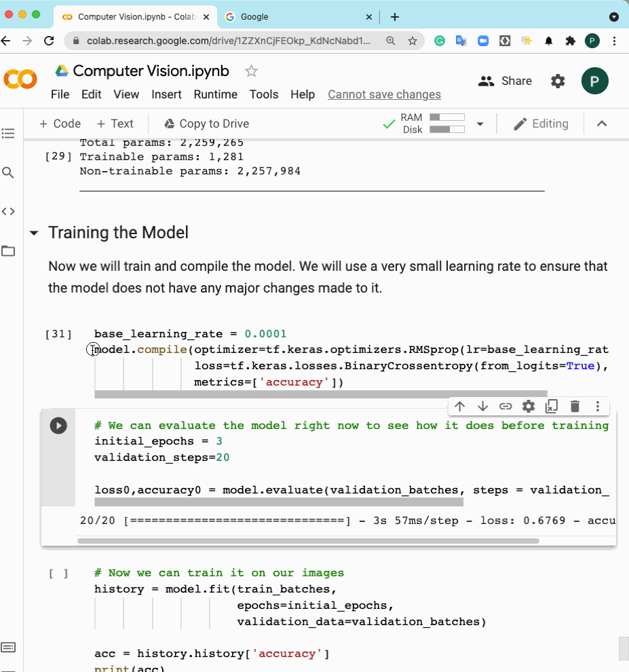Screen dimensions: 629x672
Task: Click the Share button
Action: [x=505, y=81]
